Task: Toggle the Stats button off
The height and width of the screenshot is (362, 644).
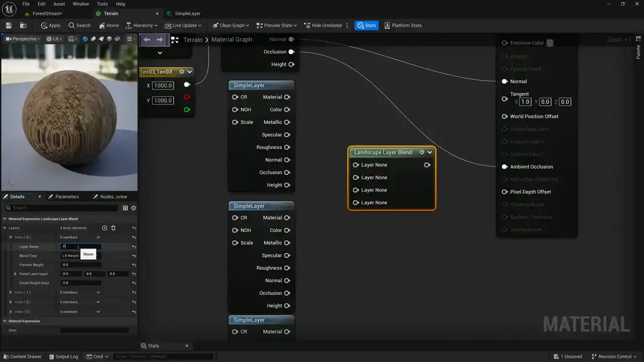Action: [x=366, y=25]
